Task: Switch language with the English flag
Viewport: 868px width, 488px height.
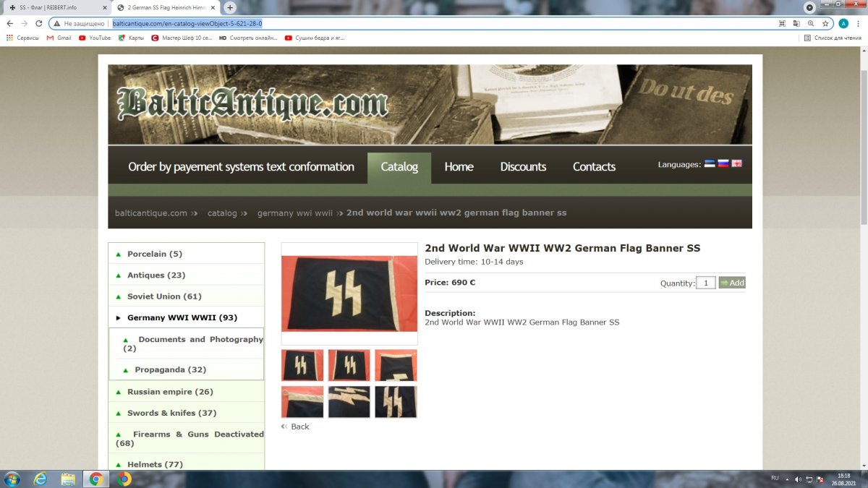Action: [736, 163]
